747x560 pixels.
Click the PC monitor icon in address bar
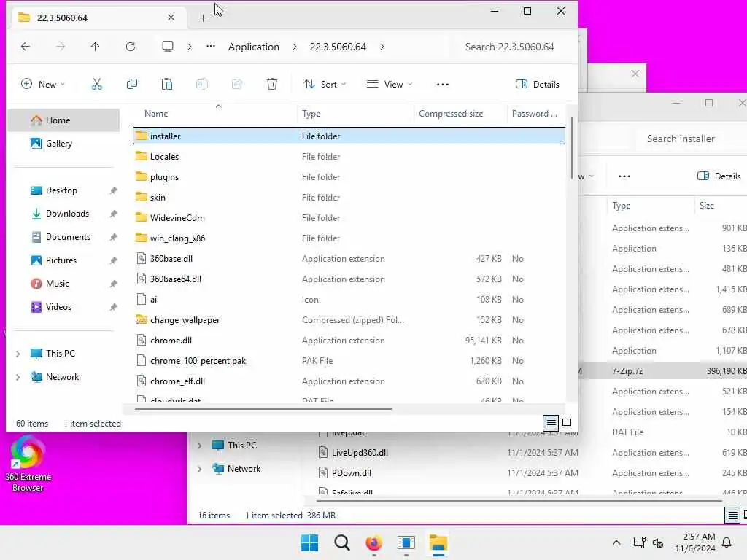coord(168,46)
